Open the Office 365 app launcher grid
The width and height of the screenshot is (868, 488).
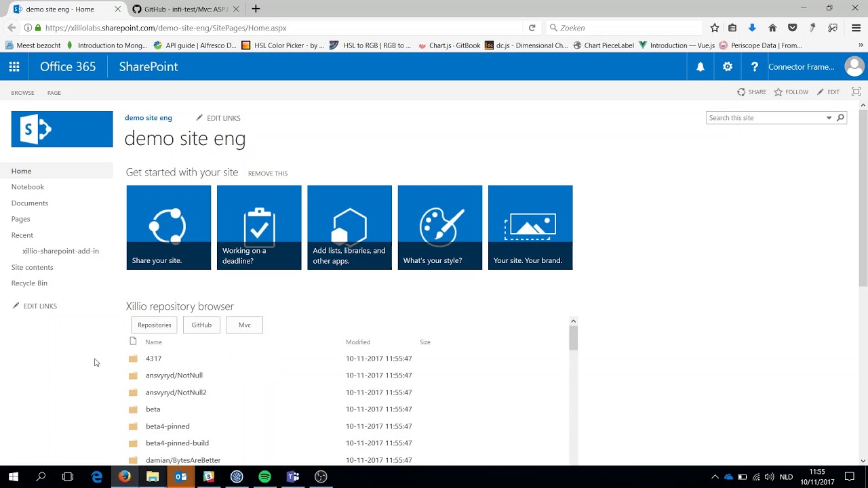coord(14,66)
